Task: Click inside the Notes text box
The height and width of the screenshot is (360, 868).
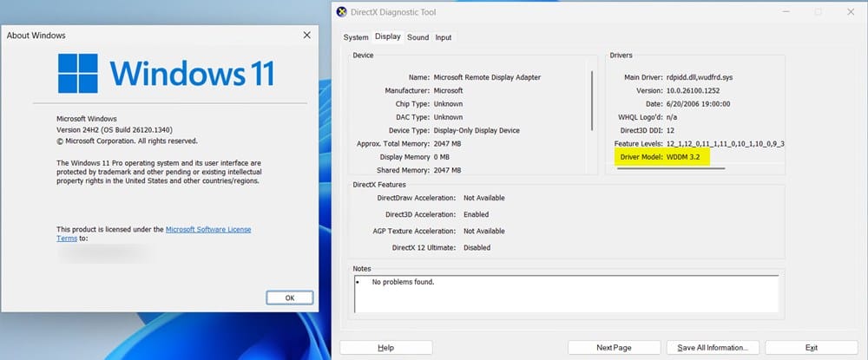Action: tap(566, 294)
